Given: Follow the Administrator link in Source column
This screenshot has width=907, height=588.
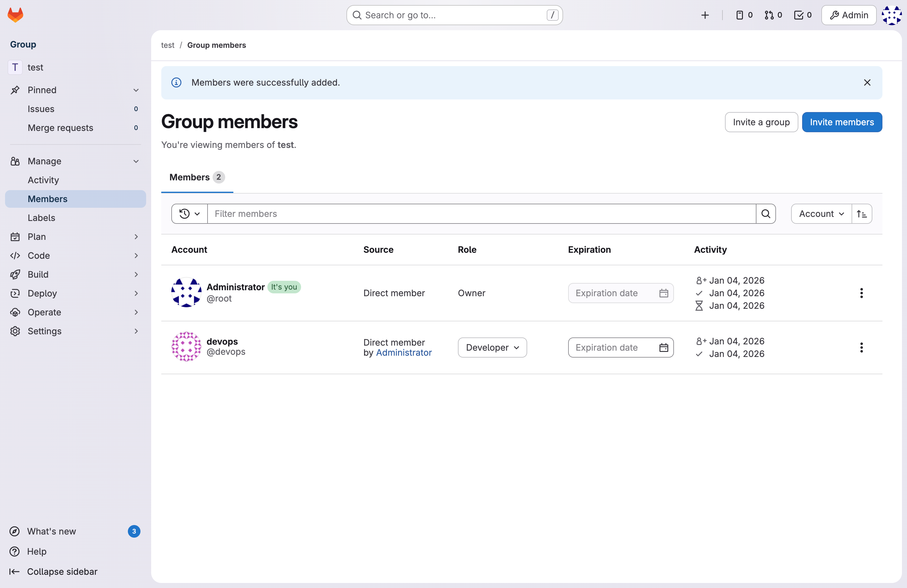Looking at the screenshot, I should pyautogui.click(x=403, y=353).
